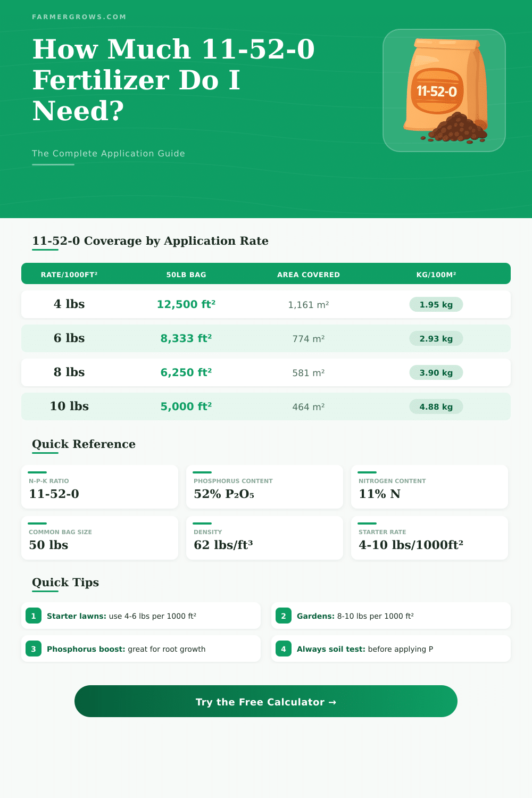Visit the FARMERGROWS.COM link
The height and width of the screenshot is (798, 532).
79,16
